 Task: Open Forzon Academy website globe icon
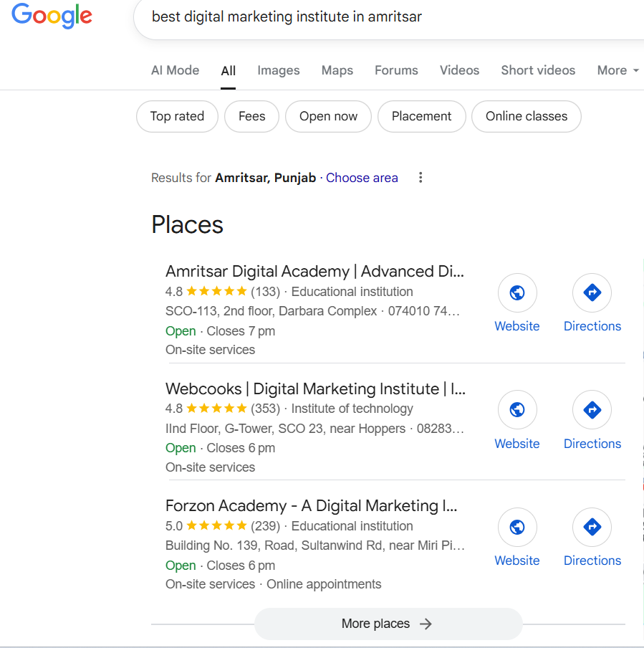[x=517, y=527]
